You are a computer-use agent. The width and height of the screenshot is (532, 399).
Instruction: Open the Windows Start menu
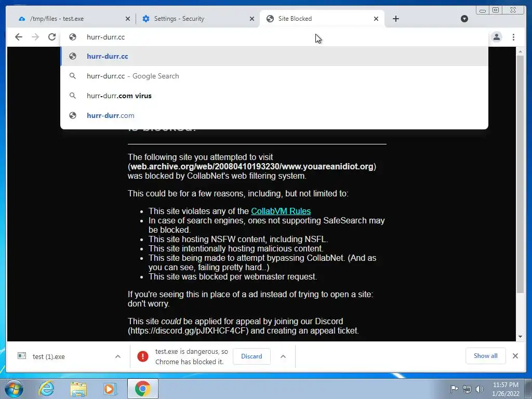coord(14,389)
